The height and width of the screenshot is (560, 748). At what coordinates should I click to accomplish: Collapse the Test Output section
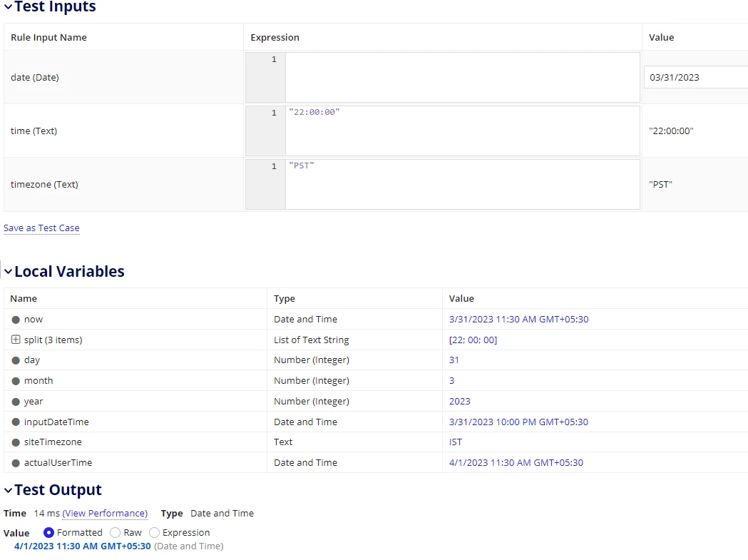click(8, 490)
